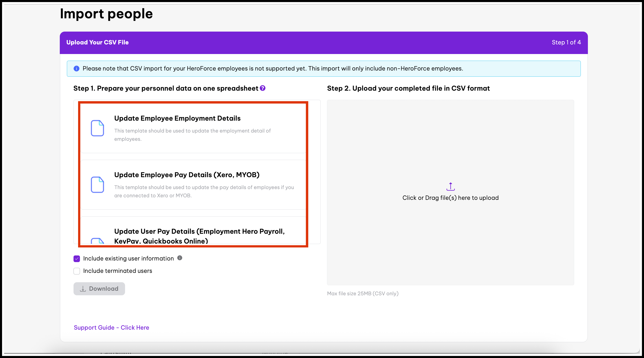
Task: Click the 'Import people' page title
Action: 106,14
